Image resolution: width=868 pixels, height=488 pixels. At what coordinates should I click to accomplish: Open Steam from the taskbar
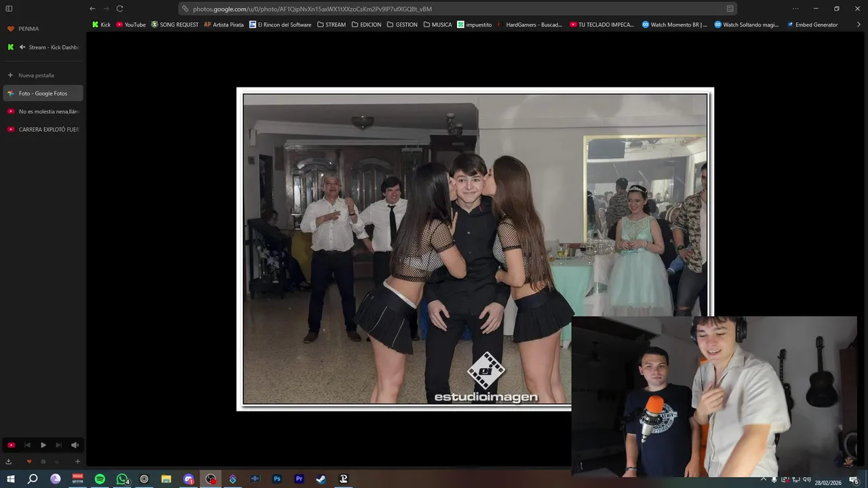tap(321, 479)
